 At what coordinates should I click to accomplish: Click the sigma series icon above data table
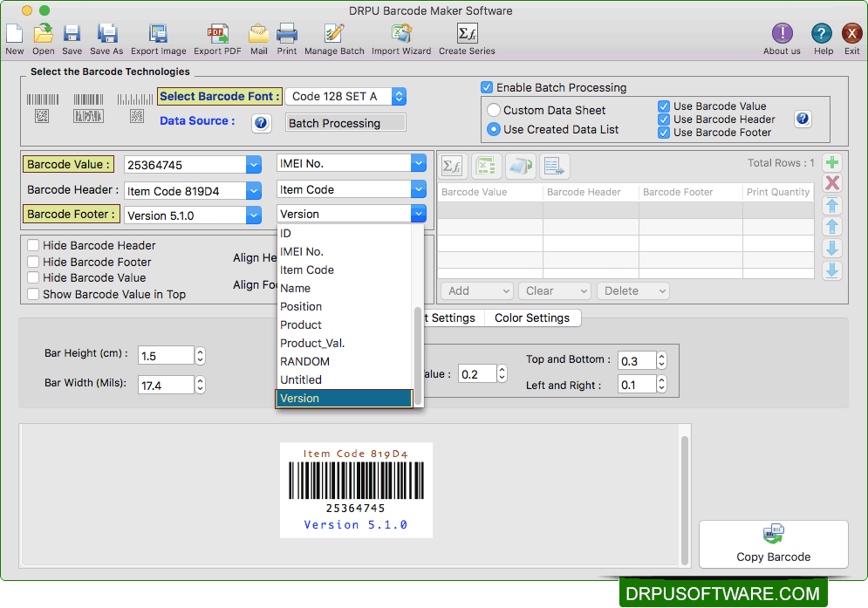tap(453, 166)
